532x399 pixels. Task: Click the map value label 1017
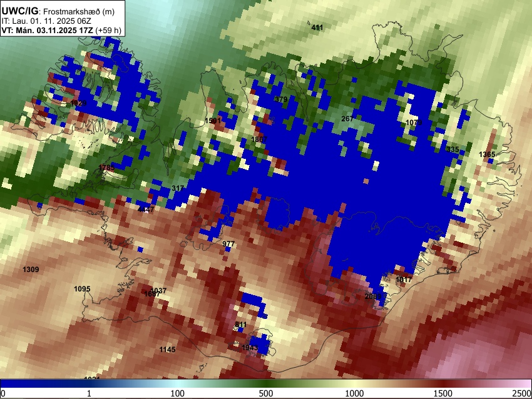[404, 280]
